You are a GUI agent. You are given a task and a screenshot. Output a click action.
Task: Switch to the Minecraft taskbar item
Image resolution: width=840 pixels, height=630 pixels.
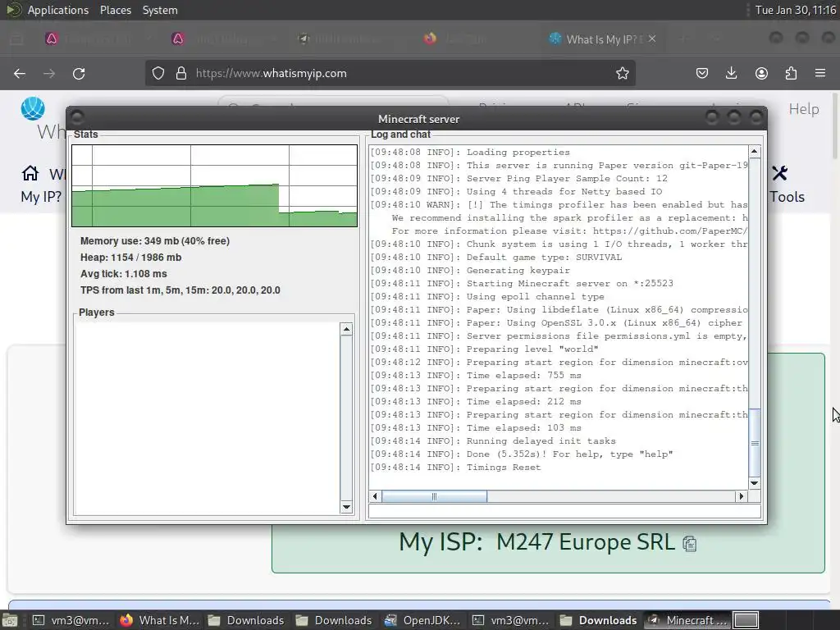687,620
